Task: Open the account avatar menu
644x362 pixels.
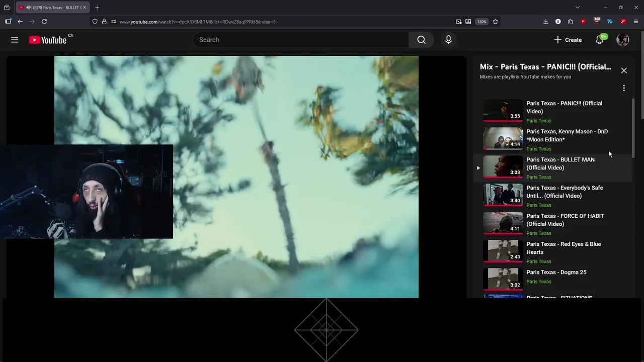Action: tap(623, 40)
